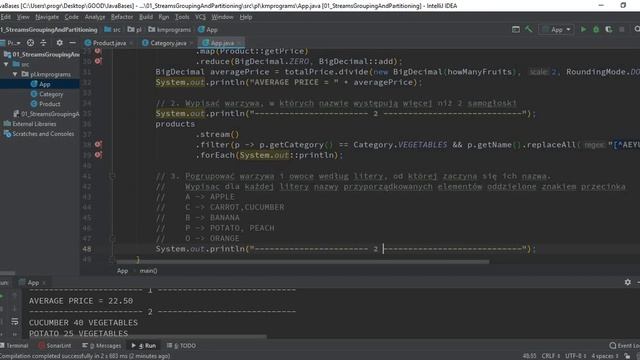Select App class in project tree
Screen dimensions: 640x360
coord(44,84)
